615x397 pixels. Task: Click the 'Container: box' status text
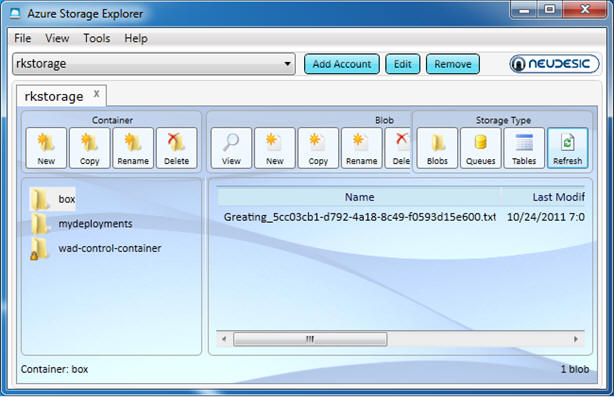tap(55, 369)
